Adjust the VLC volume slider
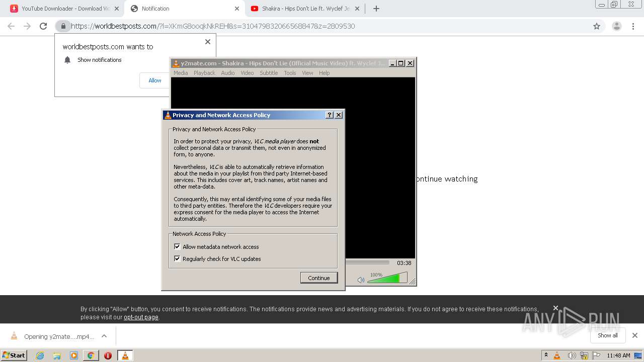 [x=387, y=278]
